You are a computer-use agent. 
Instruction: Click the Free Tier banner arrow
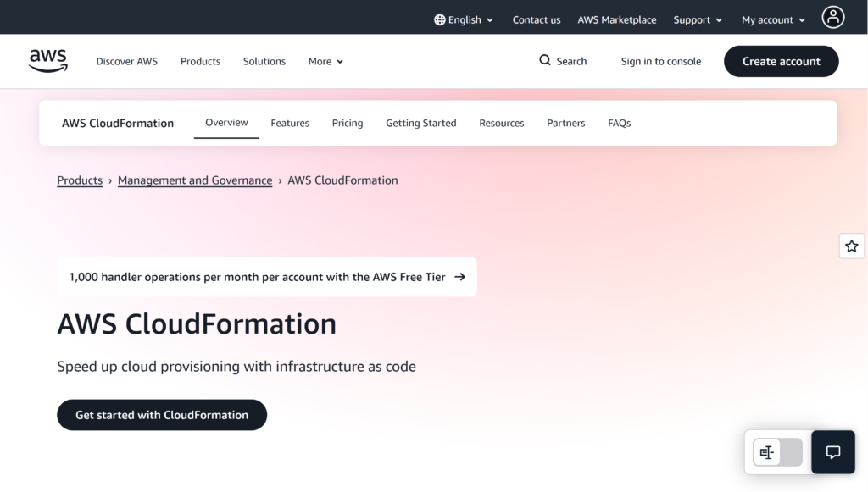point(459,277)
